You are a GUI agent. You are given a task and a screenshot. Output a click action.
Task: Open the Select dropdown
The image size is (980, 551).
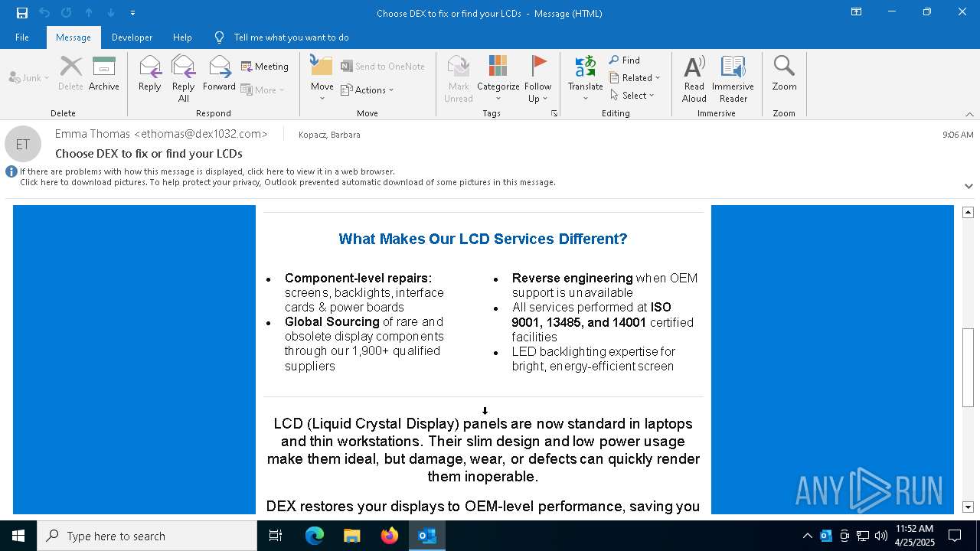click(632, 95)
